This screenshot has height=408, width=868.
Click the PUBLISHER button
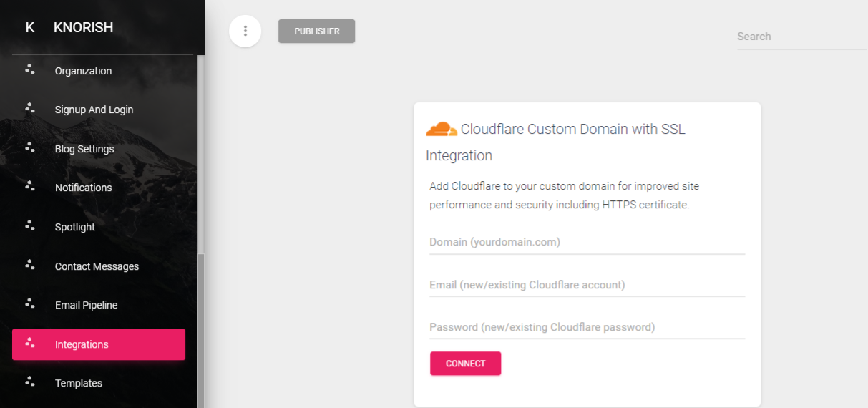(x=317, y=31)
